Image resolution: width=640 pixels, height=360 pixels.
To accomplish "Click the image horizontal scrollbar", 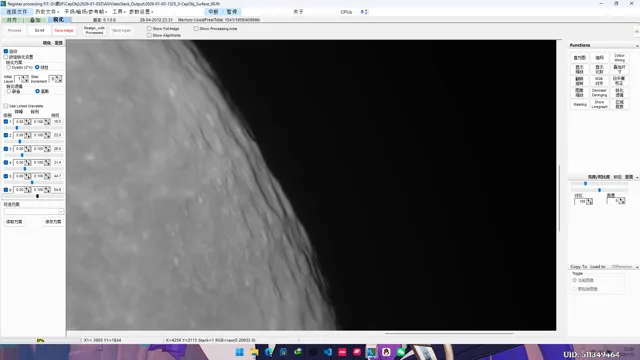I will (x=449, y=333).
